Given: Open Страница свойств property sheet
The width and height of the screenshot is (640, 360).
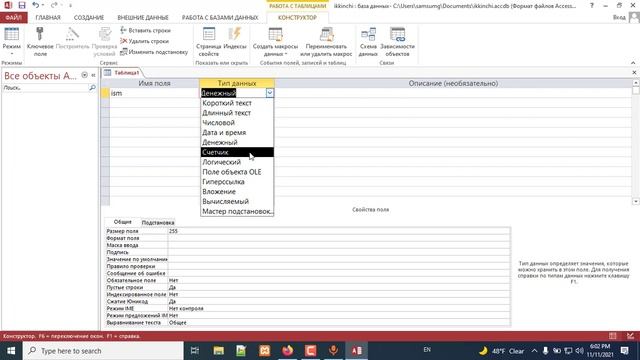Looking at the screenshot, I should coord(209,42).
